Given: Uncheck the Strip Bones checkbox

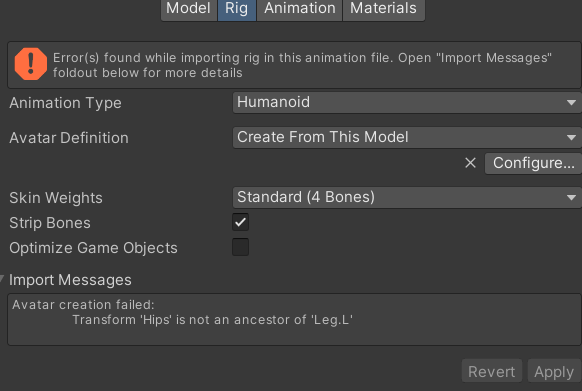Looking at the screenshot, I should click(241, 222).
